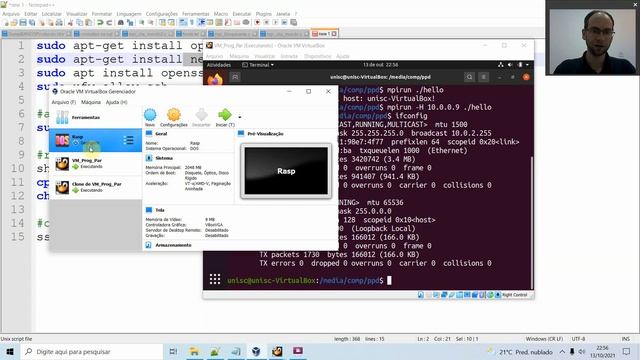Open Configurações menu in Notepad++
This screenshot has height=360, width=640.
(162, 14)
